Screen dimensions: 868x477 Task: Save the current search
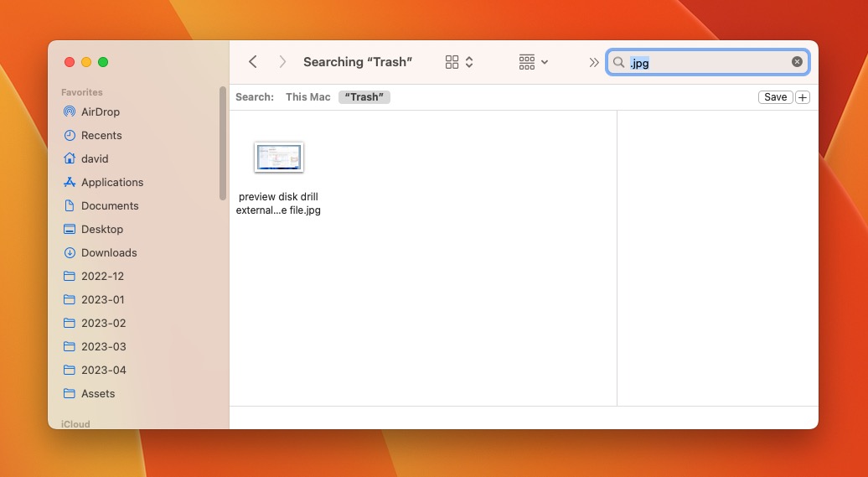(775, 97)
